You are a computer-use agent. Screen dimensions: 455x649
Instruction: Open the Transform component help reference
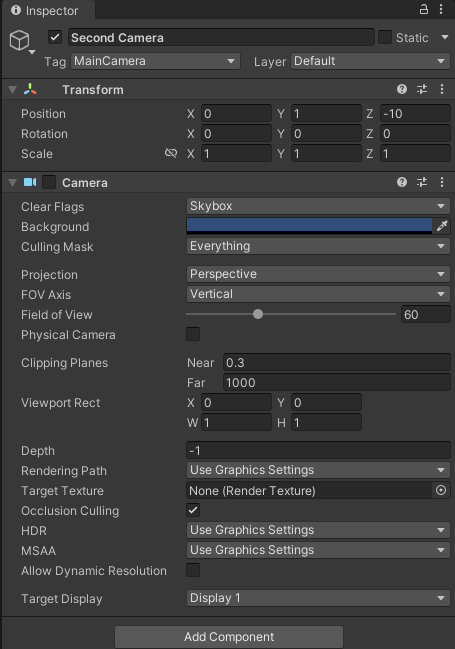[x=402, y=89]
